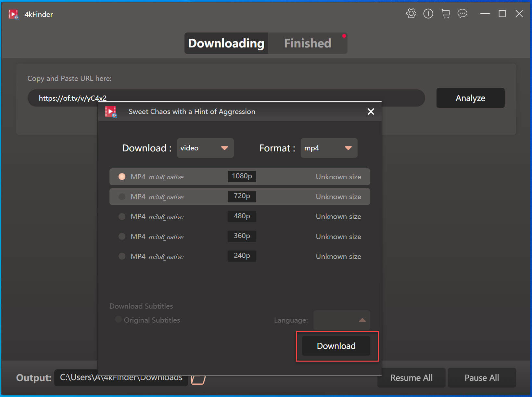Screen dimensions: 532x397
Task: Pick the 360p MP4 radio button
Action: pos(122,237)
